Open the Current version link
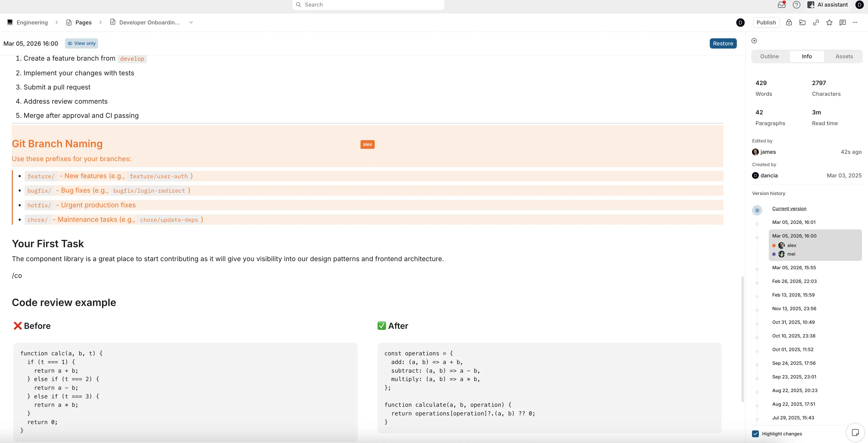This screenshot has height=443, width=868. click(789, 209)
